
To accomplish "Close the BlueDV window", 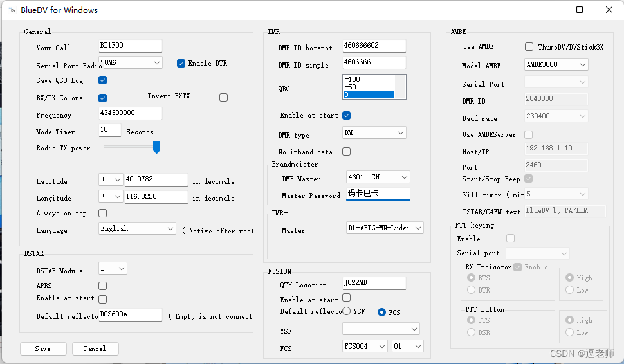I will click(x=609, y=10).
